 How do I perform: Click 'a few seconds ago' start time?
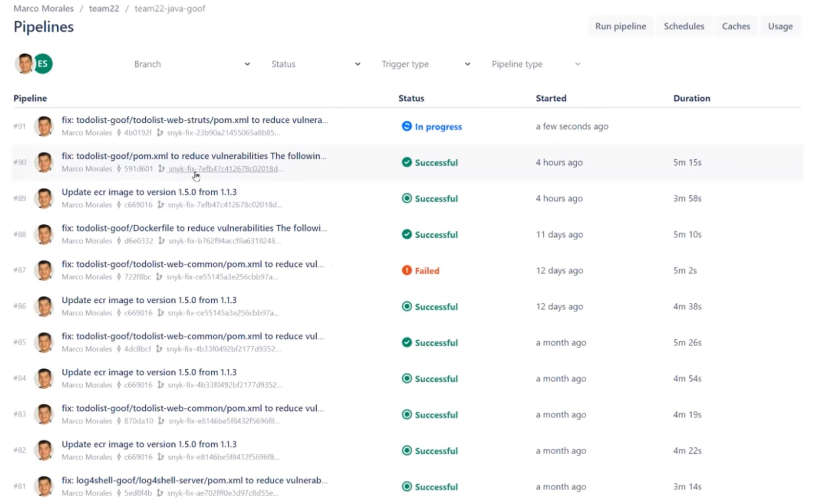pos(572,126)
